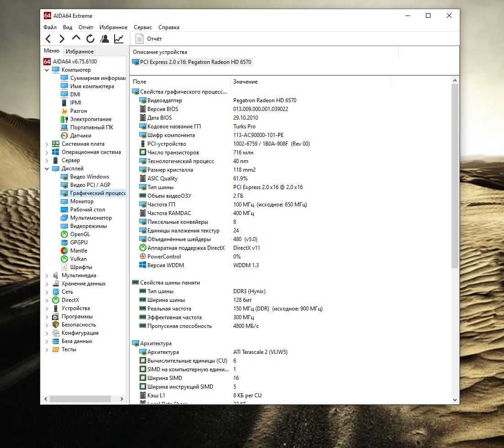Go up one level with Up arrow

pyautogui.click(x=76, y=38)
